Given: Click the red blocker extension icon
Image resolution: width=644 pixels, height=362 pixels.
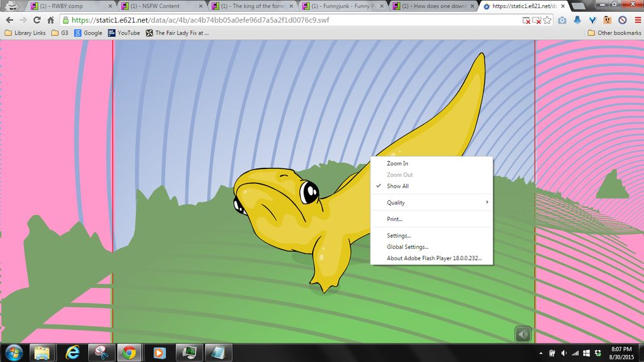Looking at the screenshot, I should click(621, 20).
